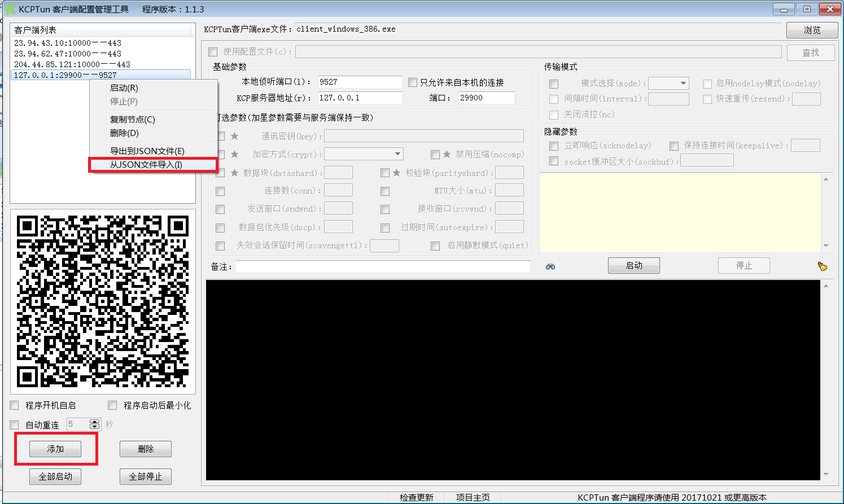Toggle 失效会话保留时间(scavengettl) checkbox
Image resolution: width=844 pixels, height=504 pixels.
tap(220, 246)
